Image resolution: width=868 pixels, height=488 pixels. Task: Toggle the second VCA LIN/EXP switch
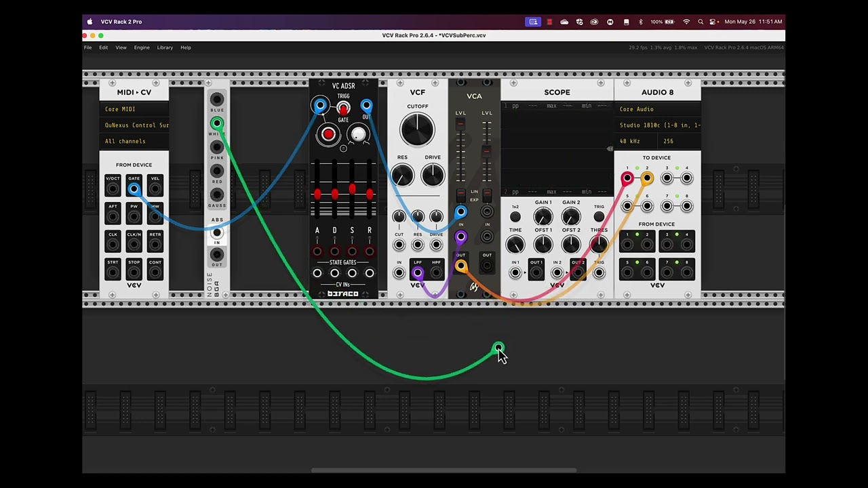[487, 196]
